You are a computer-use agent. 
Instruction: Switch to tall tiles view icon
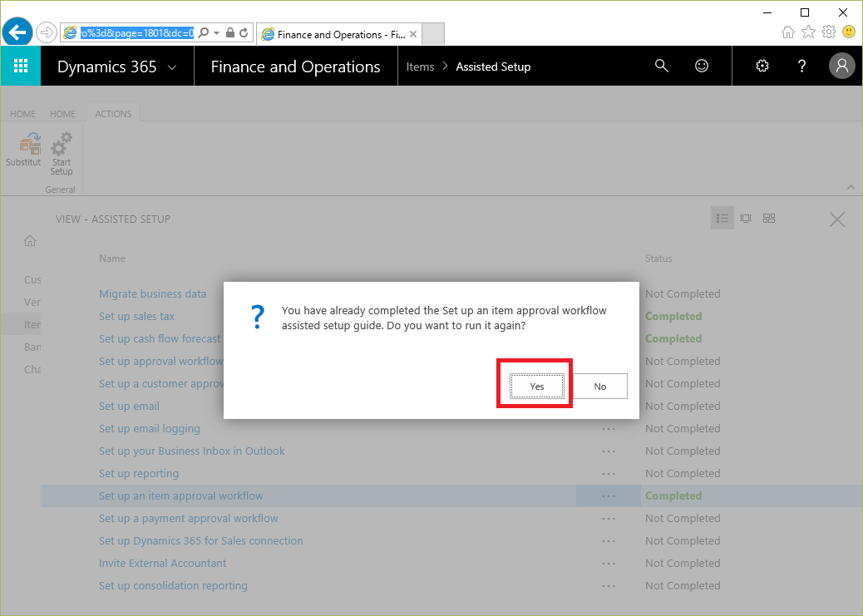(x=746, y=219)
